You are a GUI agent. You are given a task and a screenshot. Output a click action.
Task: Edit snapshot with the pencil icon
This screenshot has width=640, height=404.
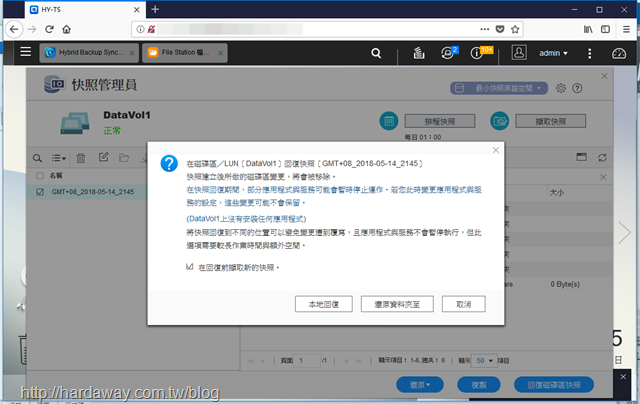(x=104, y=157)
